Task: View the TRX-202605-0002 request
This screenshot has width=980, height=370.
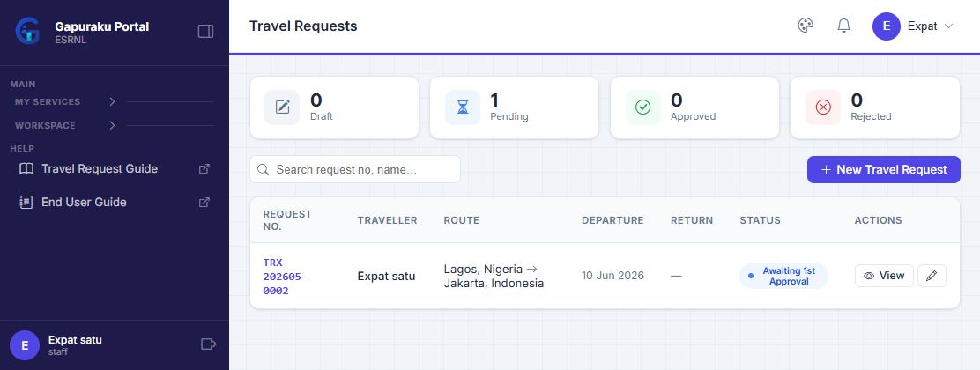Action: point(884,276)
